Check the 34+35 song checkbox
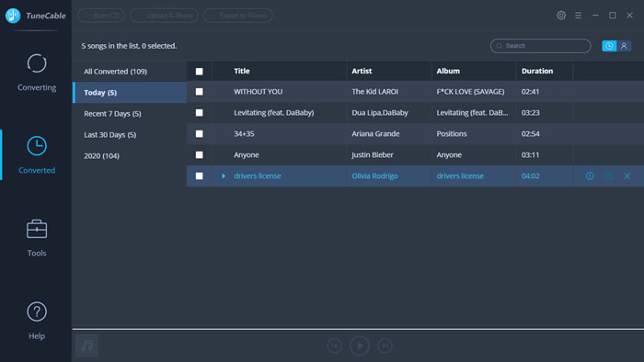The width and height of the screenshot is (644, 362). tap(200, 133)
